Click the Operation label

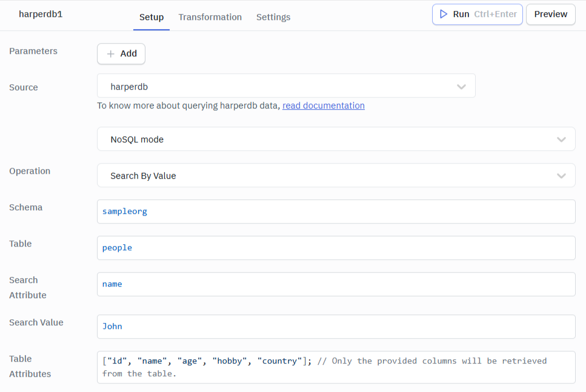point(30,171)
